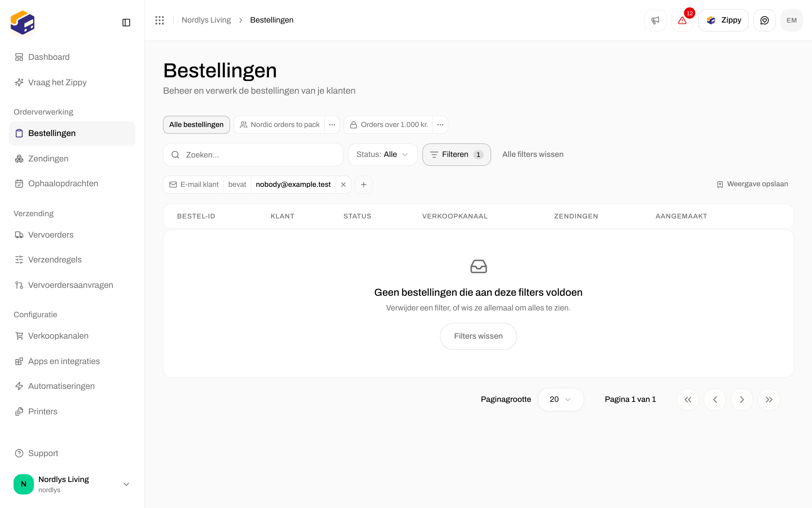Image resolution: width=812 pixels, height=508 pixels.
Task: Expand the Nordlys Living account switcher
Action: point(72,484)
